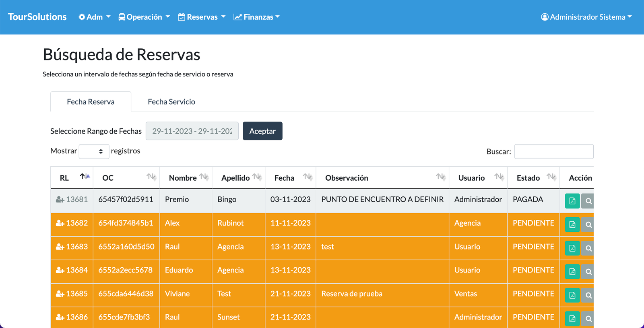The height and width of the screenshot is (328, 644).
Task: Download PDF for reservation 13686
Action: (x=572, y=319)
